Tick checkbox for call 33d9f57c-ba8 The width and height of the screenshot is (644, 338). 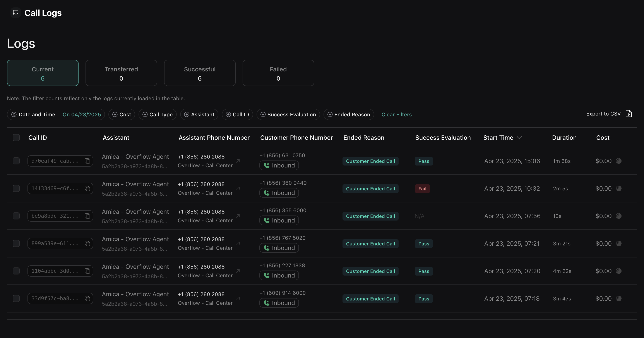coord(16,298)
